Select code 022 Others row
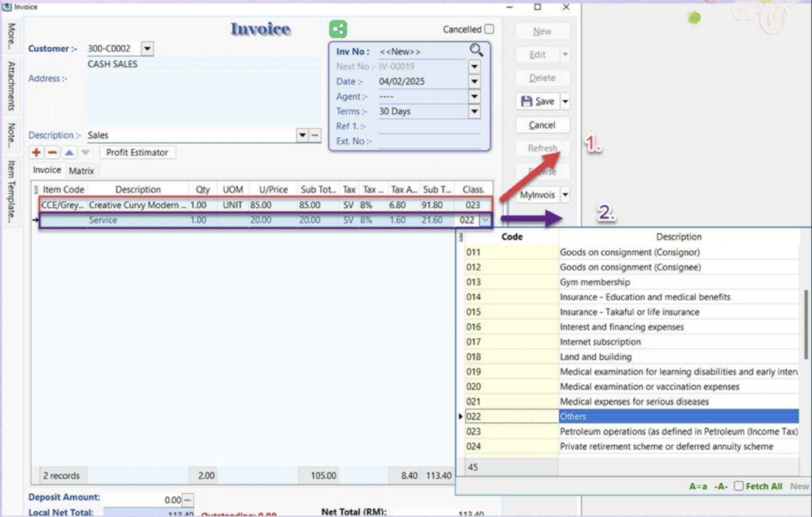This screenshot has height=517, width=812. 632,416
